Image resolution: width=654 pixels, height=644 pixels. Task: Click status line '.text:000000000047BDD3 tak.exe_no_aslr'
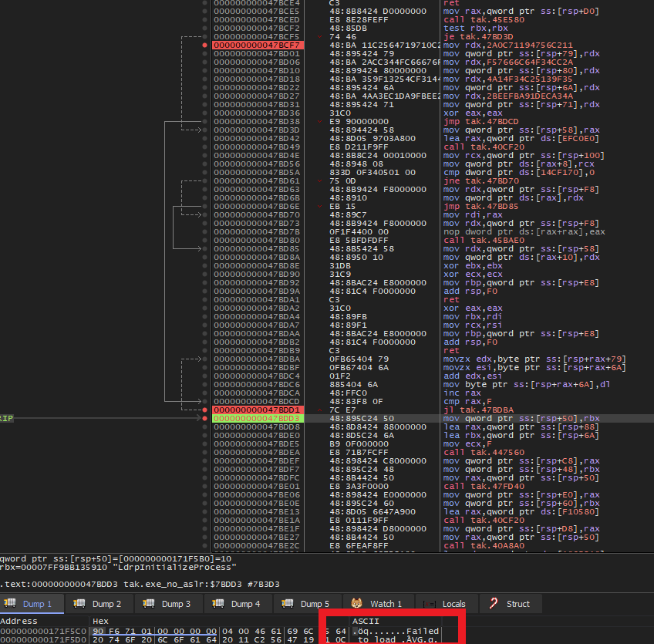point(140,584)
